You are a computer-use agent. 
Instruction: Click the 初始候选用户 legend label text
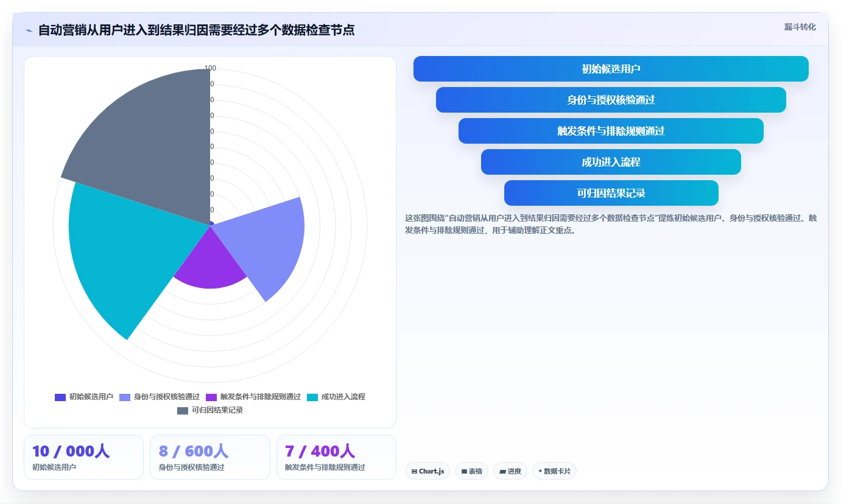[x=91, y=397]
